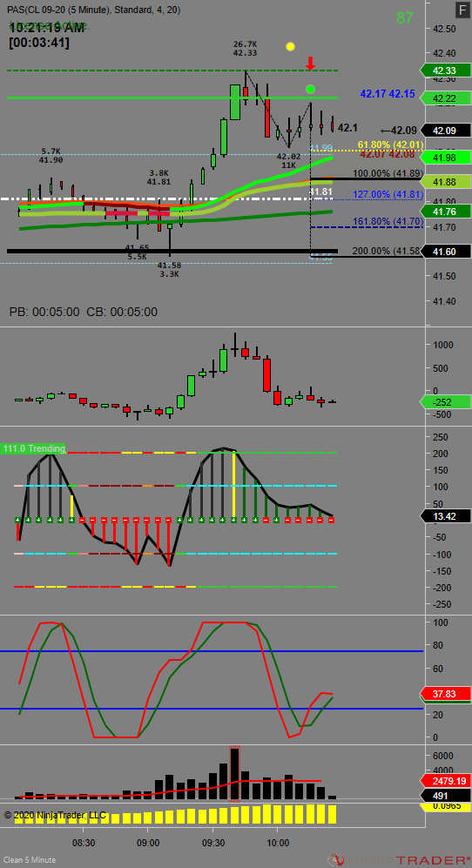Click the 161.80% (41.70) Fibonacci label
This screenshot has width=472, height=868.
click(388, 222)
